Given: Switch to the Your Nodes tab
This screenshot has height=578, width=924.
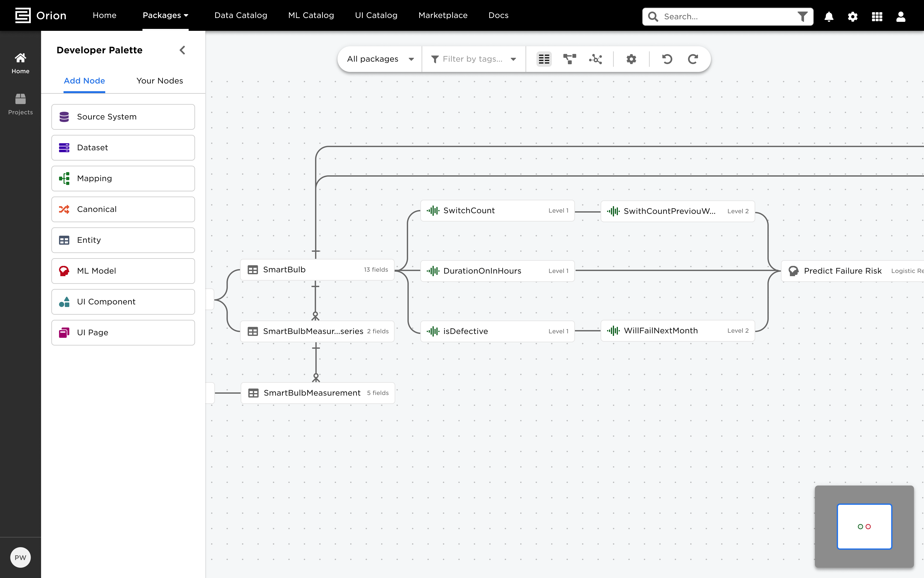Looking at the screenshot, I should pyautogui.click(x=160, y=81).
